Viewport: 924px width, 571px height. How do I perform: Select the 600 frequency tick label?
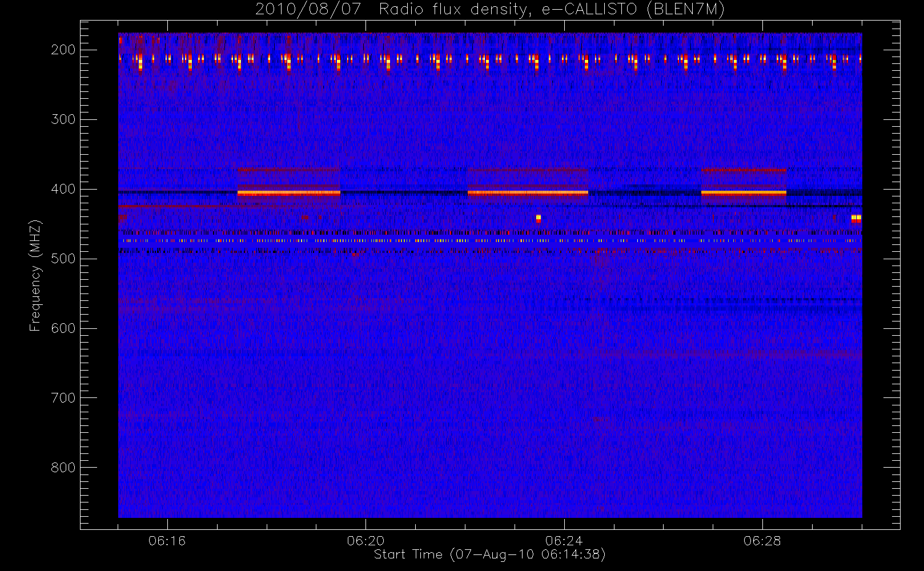[63, 328]
